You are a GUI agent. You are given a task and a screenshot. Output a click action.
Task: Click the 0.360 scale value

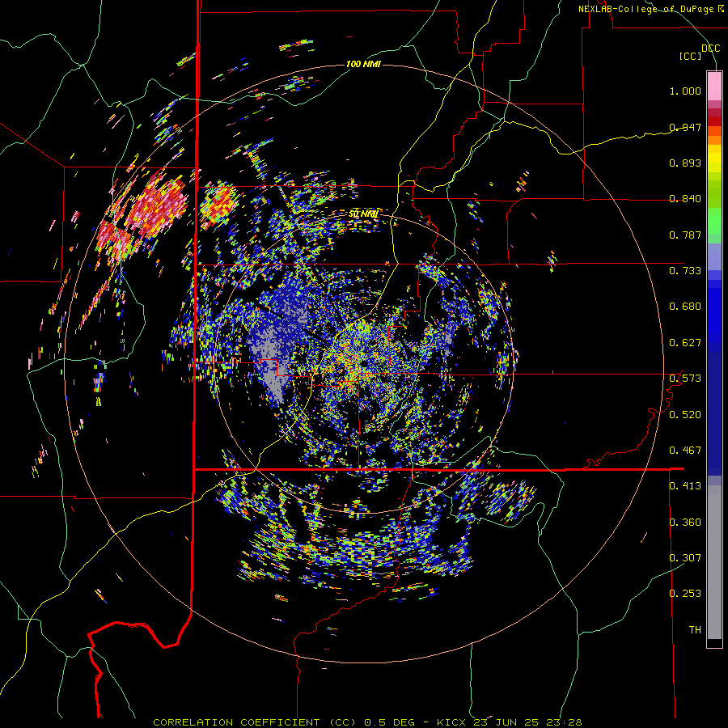coord(685,523)
